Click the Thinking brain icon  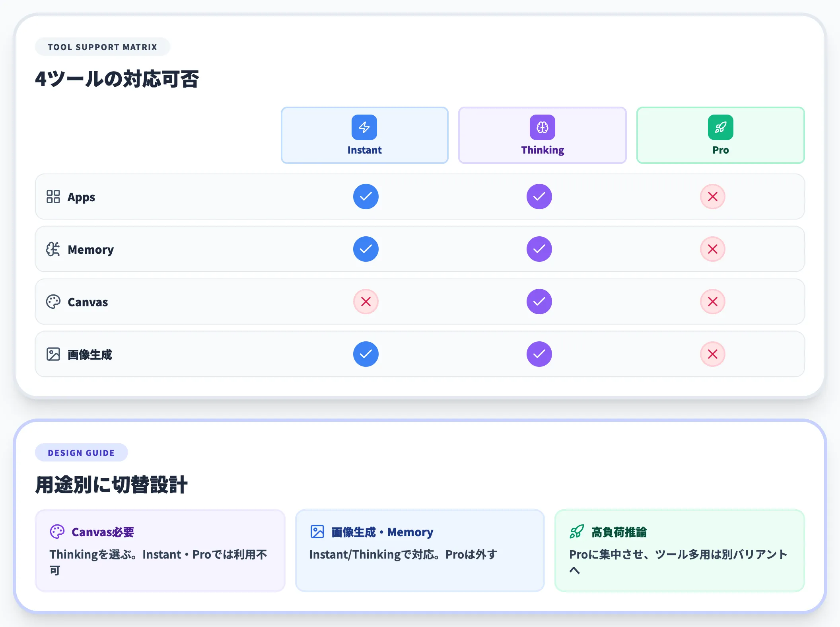[x=542, y=127]
